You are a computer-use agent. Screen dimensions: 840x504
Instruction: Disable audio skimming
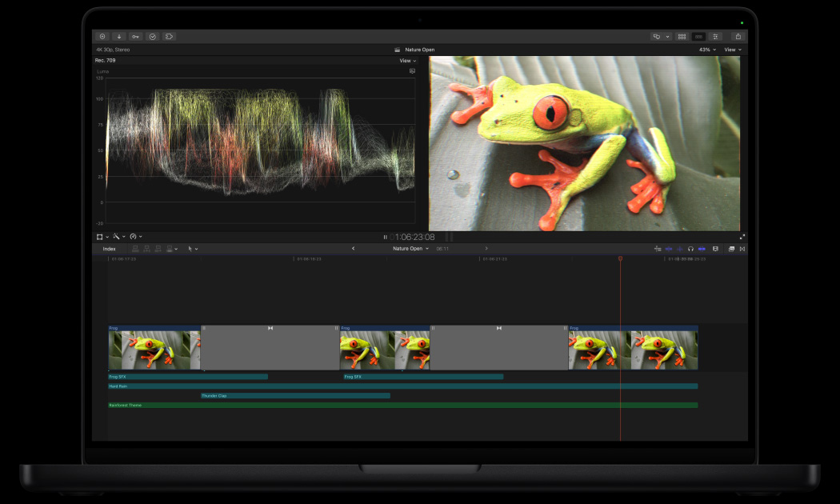[x=679, y=248]
